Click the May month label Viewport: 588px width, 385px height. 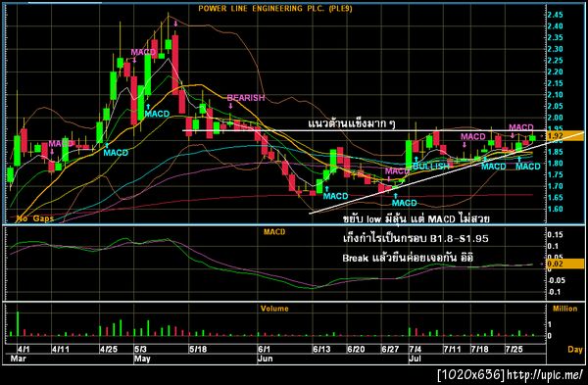click(x=142, y=359)
